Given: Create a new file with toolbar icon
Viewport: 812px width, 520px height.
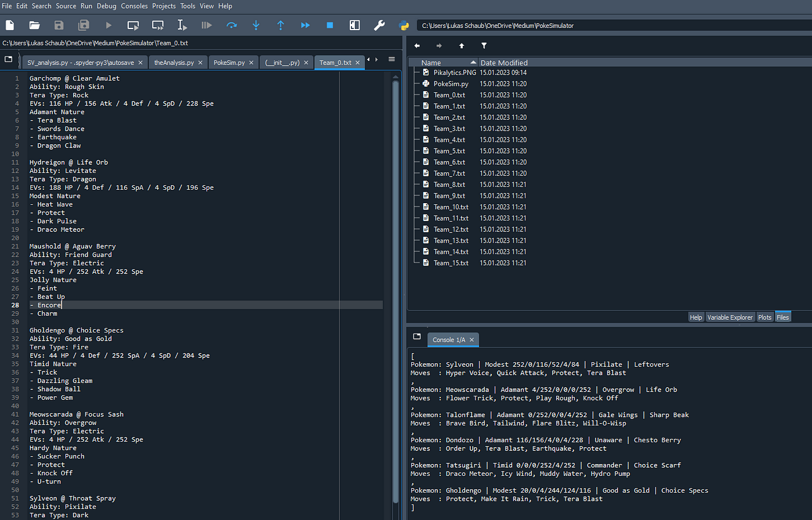Looking at the screenshot, I should [10, 25].
